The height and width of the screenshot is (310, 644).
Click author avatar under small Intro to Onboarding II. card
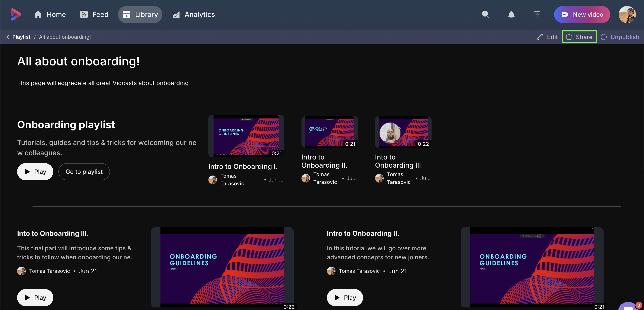306,178
